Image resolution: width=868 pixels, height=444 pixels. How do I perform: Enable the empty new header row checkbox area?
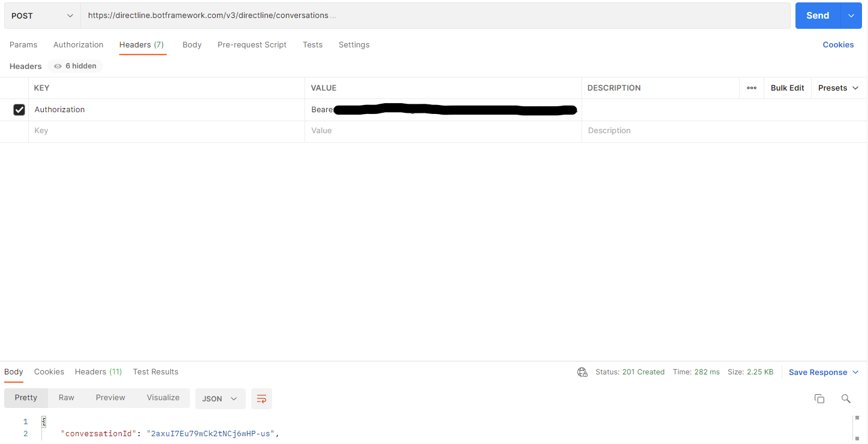19,130
